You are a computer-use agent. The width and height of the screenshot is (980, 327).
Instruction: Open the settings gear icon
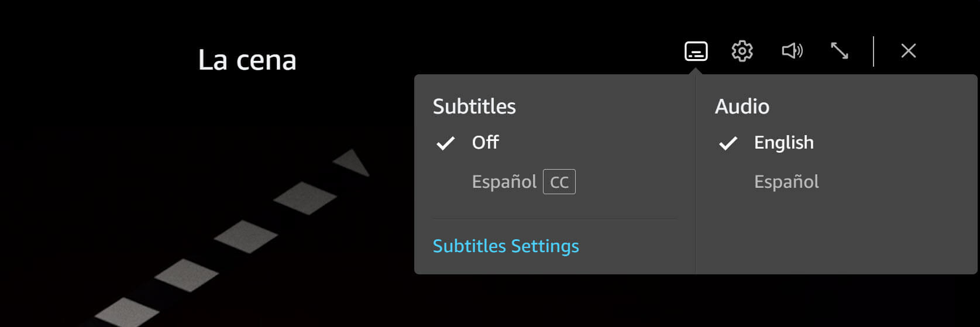[x=742, y=51]
